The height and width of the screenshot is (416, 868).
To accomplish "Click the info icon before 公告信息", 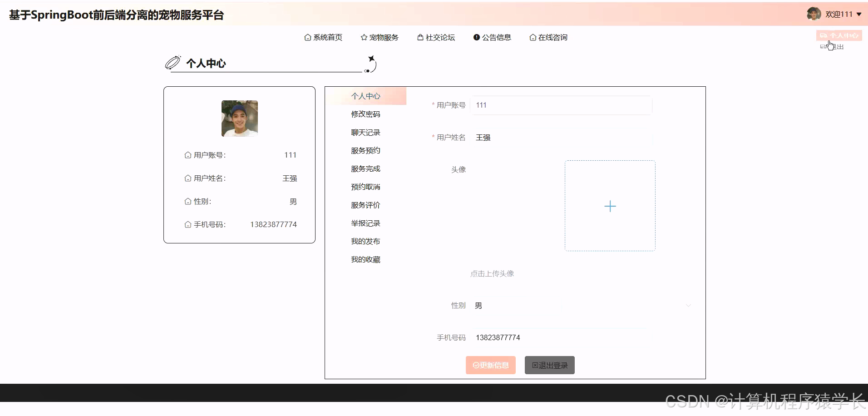I will 476,37.
